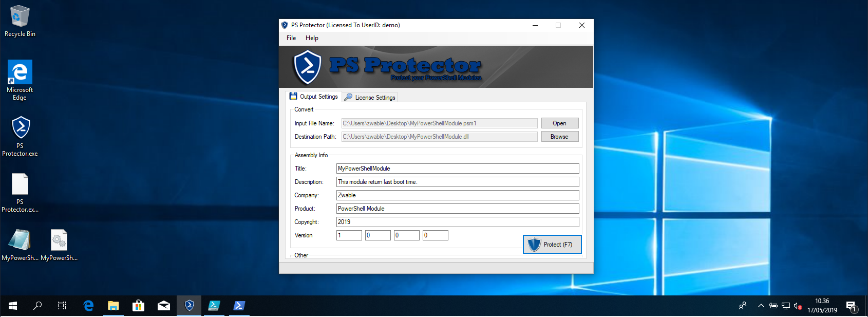The height and width of the screenshot is (317, 868).
Task: Click the first Version box containing 1
Action: click(349, 235)
